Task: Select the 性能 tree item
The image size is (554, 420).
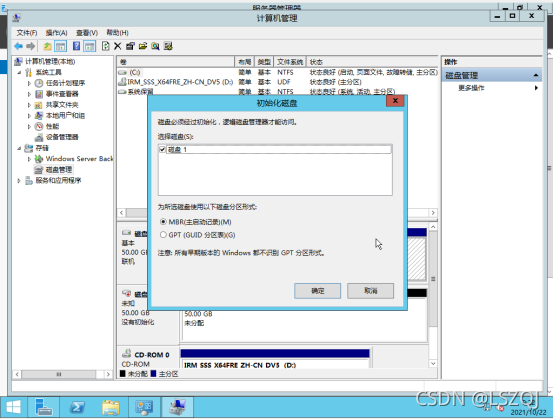Action: (52, 126)
